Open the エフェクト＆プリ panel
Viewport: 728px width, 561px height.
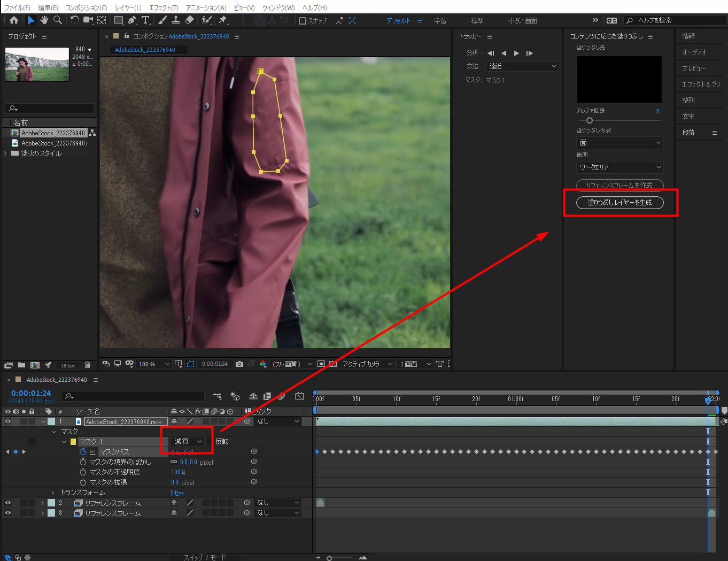tap(701, 84)
